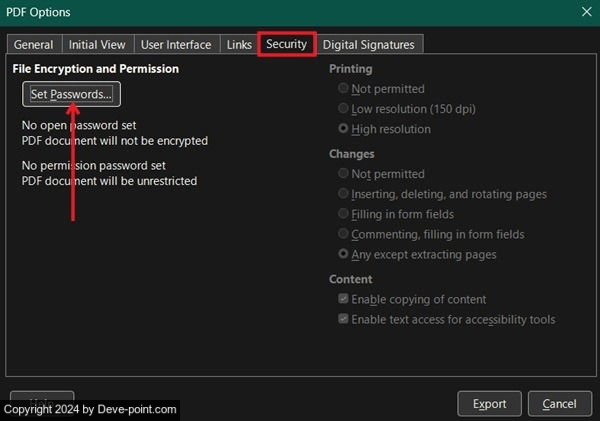Open the Initial View tab
Screen dimensions: 600x421
97,45
